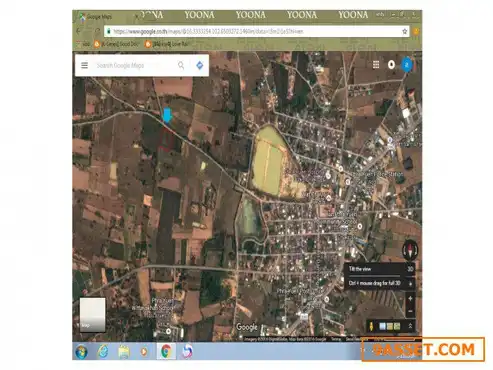
Task: Click the compass to reset north
Action: tap(410, 250)
